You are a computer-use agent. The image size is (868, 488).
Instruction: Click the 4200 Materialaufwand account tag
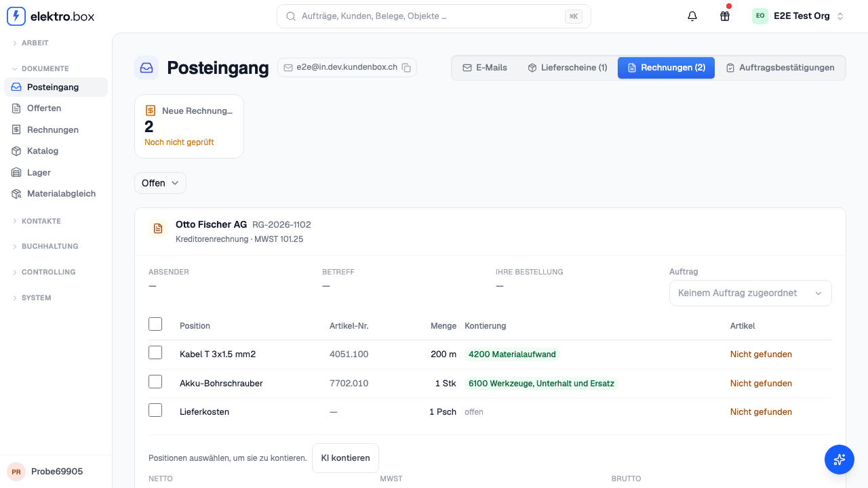click(x=512, y=354)
